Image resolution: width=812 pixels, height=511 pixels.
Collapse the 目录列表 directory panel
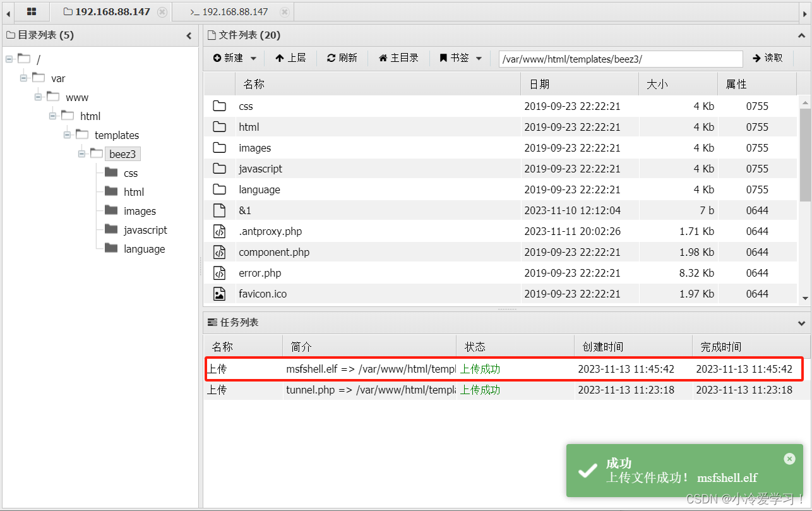point(189,36)
